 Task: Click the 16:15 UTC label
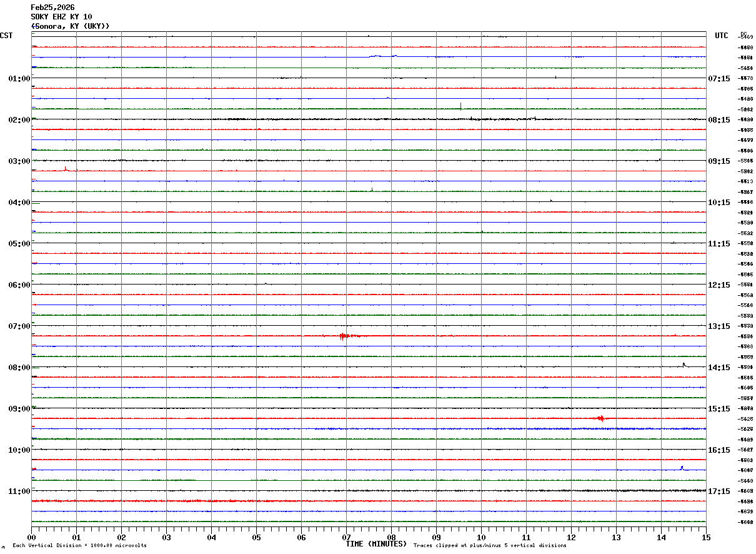[x=719, y=450]
